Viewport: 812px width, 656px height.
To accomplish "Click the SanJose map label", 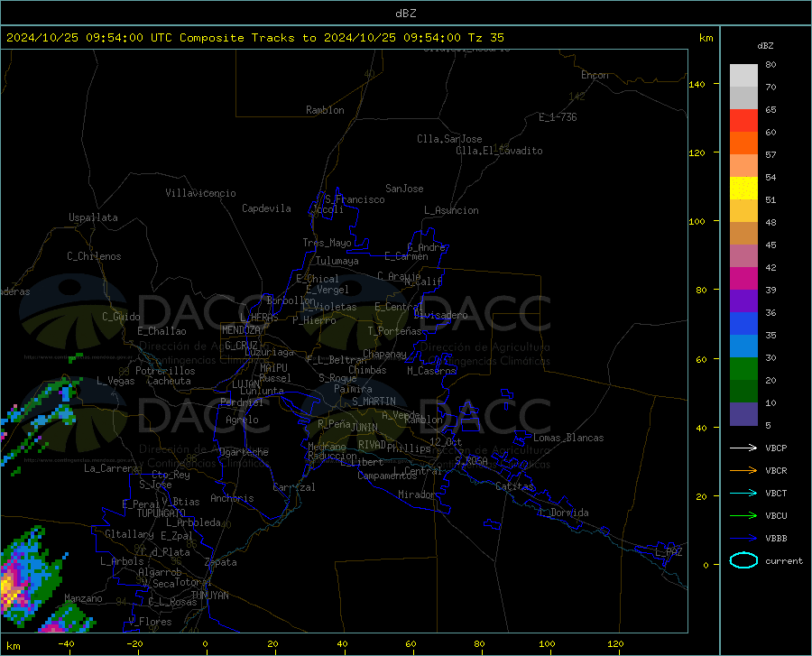I will coord(404,189).
